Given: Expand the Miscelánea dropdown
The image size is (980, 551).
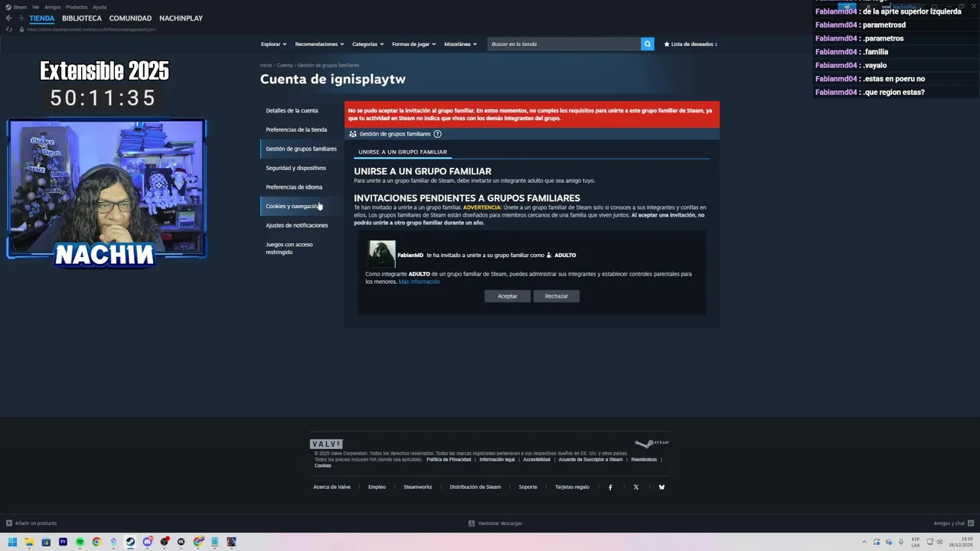Looking at the screenshot, I should coord(460,44).
